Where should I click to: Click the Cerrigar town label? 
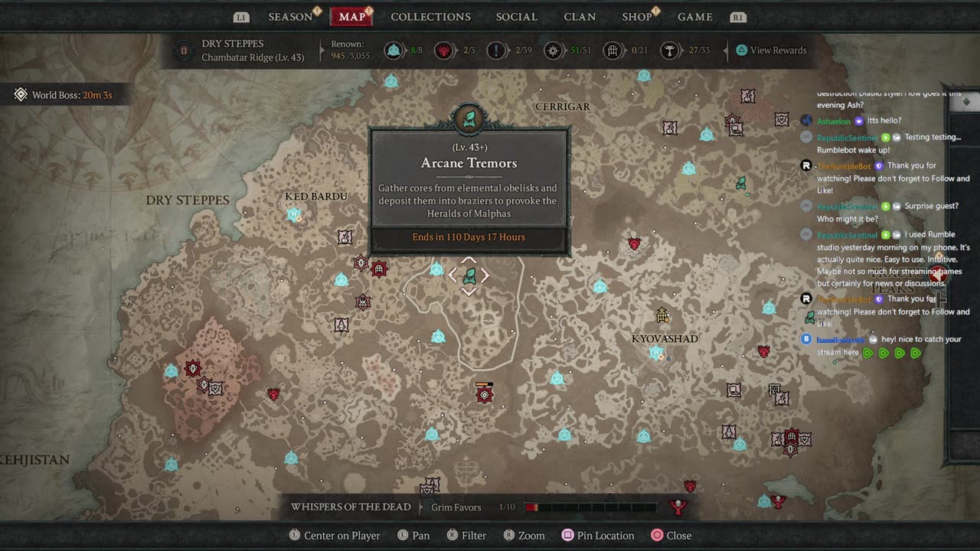(563, 106)
